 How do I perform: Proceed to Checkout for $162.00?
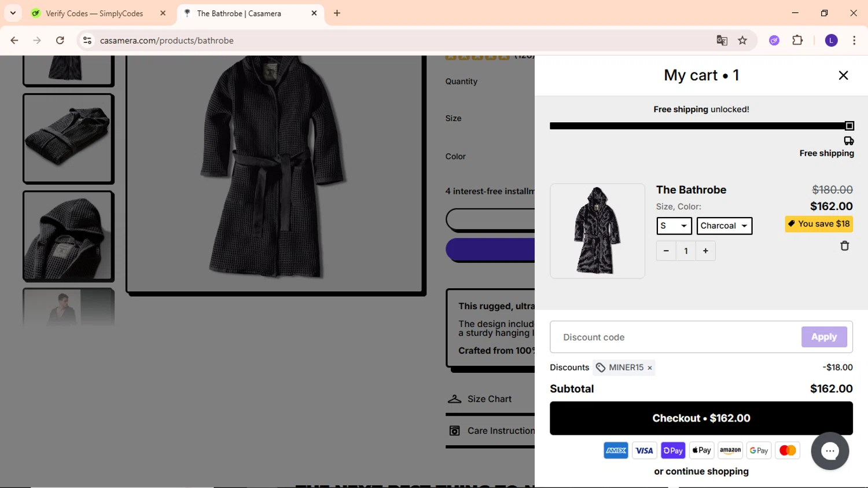pyautogui.click(x=701, y=418)
